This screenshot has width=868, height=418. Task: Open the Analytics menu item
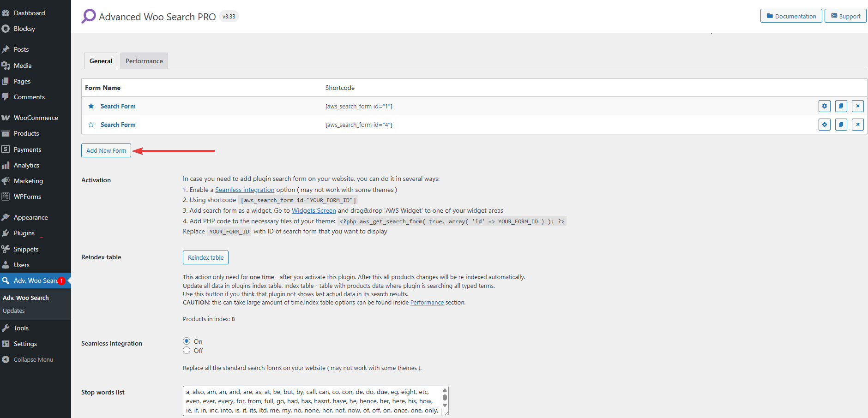(26, 165)
